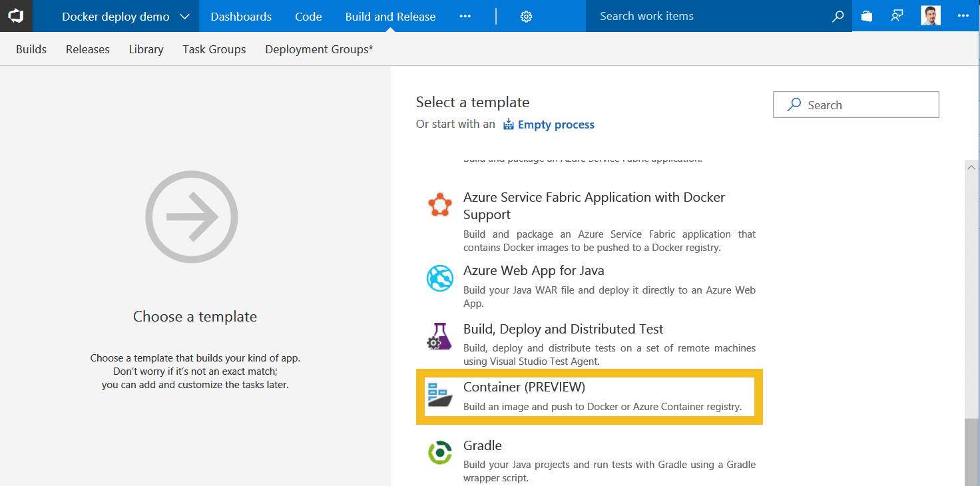Open the Code hub

(308, 16)
